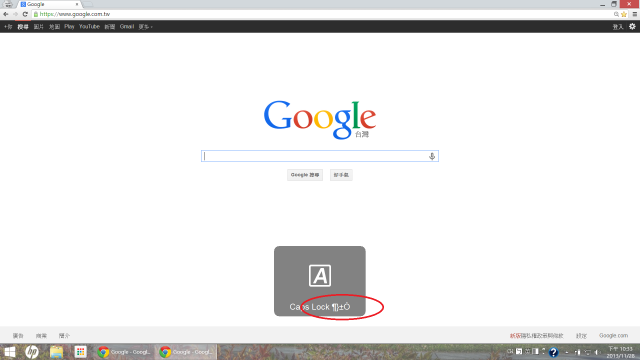Image resolution: width=640 pixels, height=360 pixels.
Task: Switch to the first Chrome Google taskbar window
Action: pyautogui.click(x=124, y=352)
